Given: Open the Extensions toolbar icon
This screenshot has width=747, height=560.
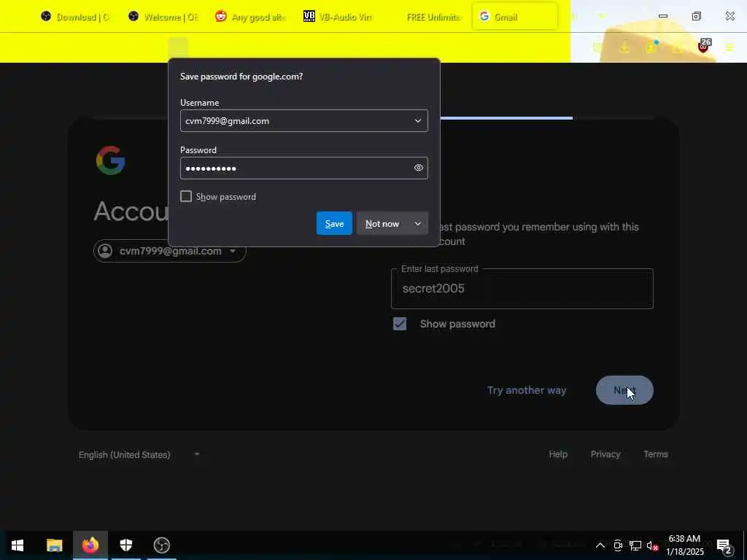Looking at the screenshot, I should tap(677, 47).
